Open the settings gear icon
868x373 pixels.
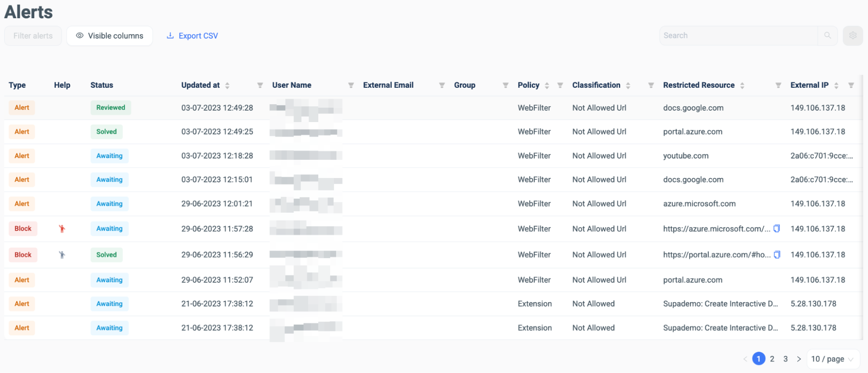(853, 36)
